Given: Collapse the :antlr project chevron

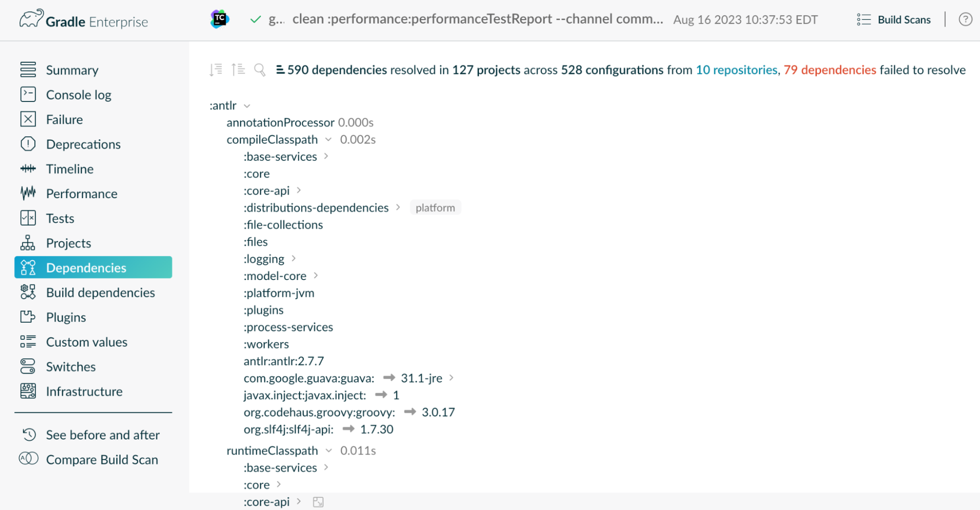Looking at the screenshot, I should click(247, 105).
